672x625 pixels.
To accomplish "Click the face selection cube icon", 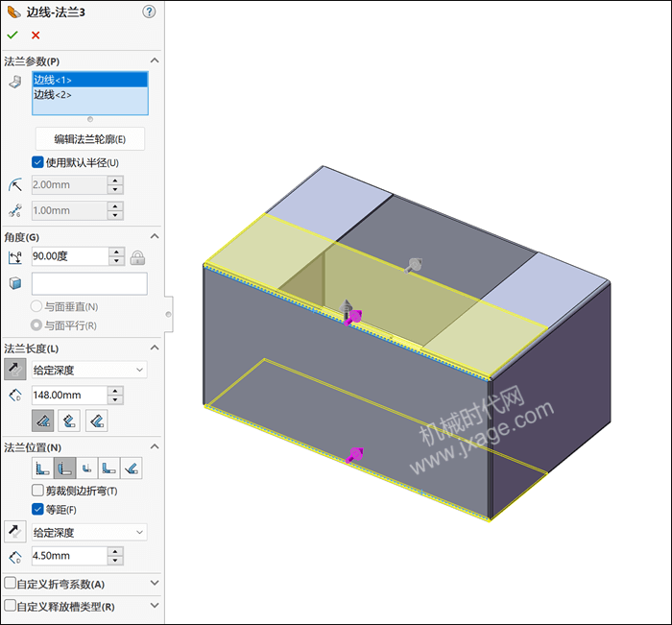I will (x=15, y=283).
